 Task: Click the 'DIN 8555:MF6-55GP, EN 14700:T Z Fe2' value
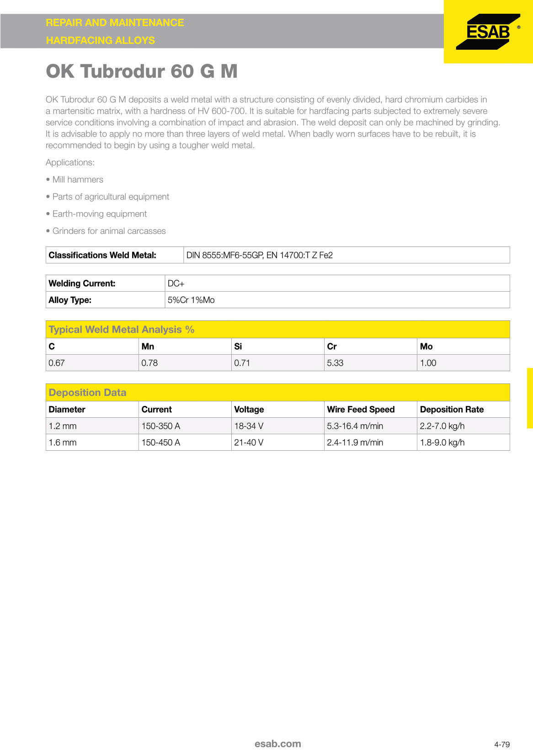[259, 255]
